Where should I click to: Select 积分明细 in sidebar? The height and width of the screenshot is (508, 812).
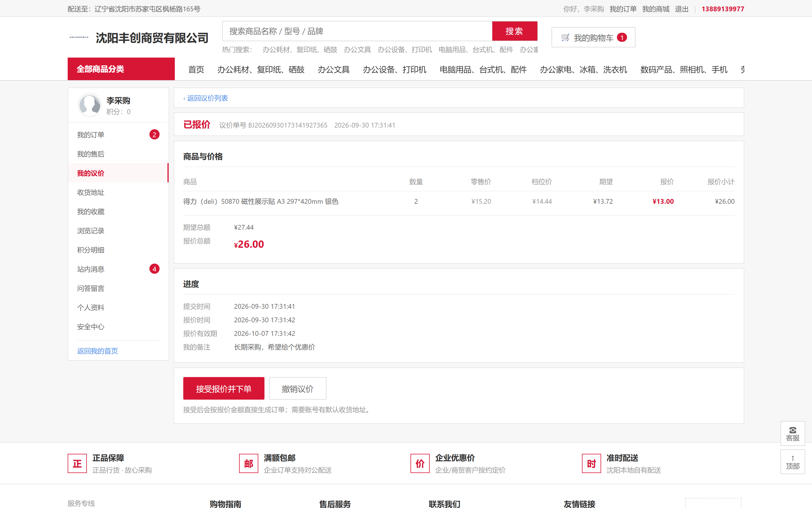click(x=118, y=250)
